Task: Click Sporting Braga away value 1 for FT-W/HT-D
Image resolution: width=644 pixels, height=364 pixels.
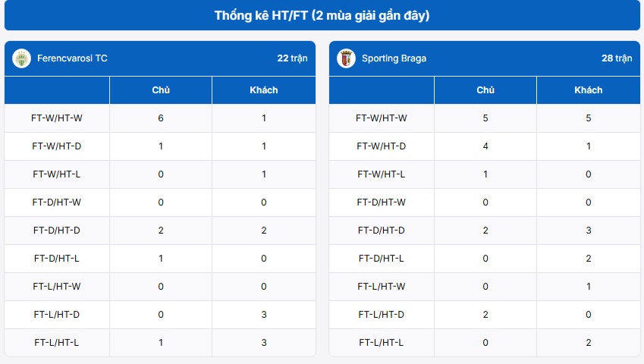Action: click(x=588, y=146)
